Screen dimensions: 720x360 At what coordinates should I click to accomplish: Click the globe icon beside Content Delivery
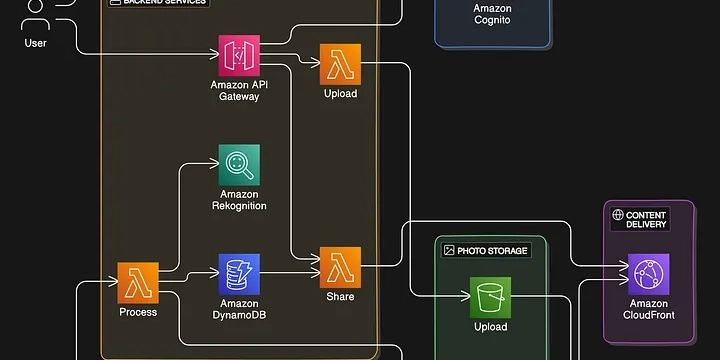coord(618,215)
